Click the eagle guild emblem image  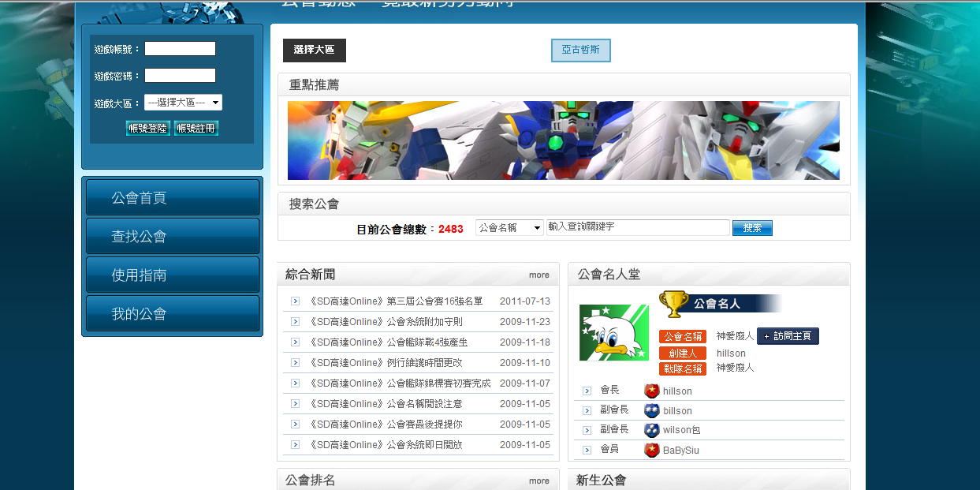point(613,332)
